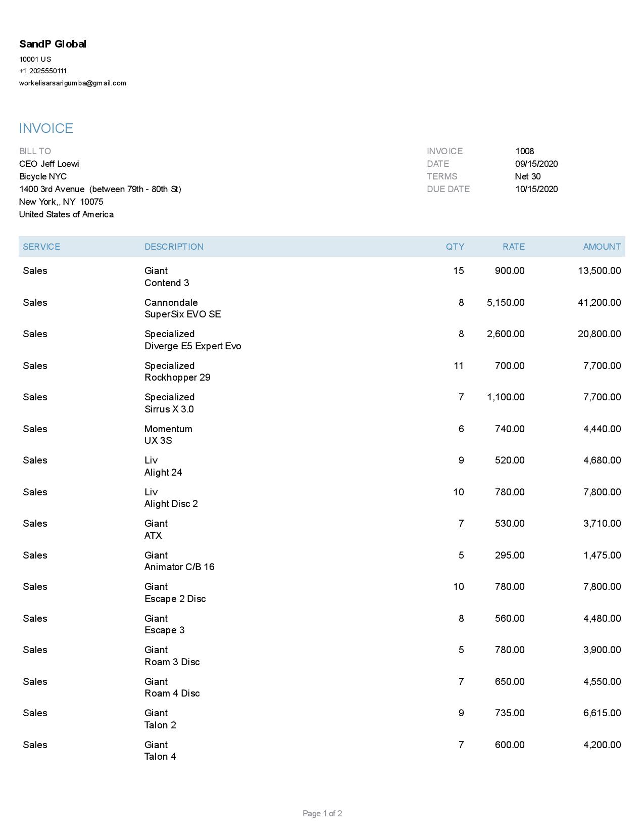Click the DESCRIPTION column header
Viewport: 644px width, 834px height.
point(174,247)
